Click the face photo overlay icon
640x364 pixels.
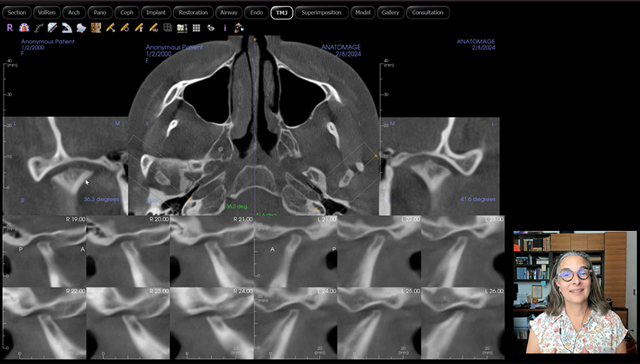96,28
